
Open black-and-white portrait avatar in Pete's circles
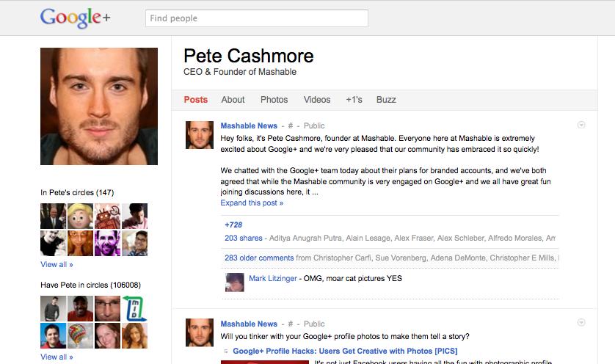click(54, 243)
